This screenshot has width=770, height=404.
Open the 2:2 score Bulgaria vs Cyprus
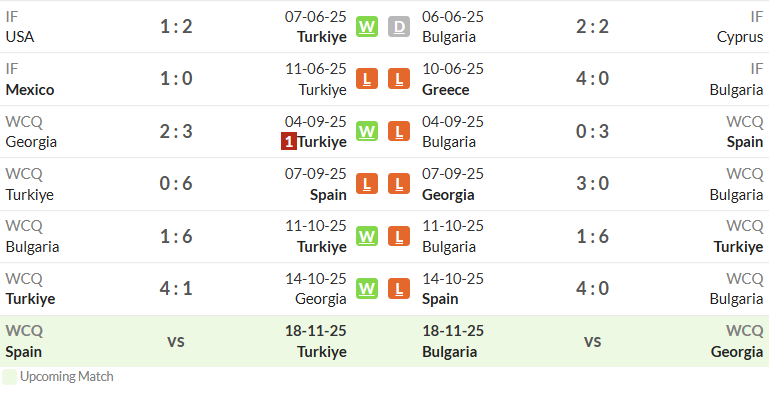tap(592, 27)
